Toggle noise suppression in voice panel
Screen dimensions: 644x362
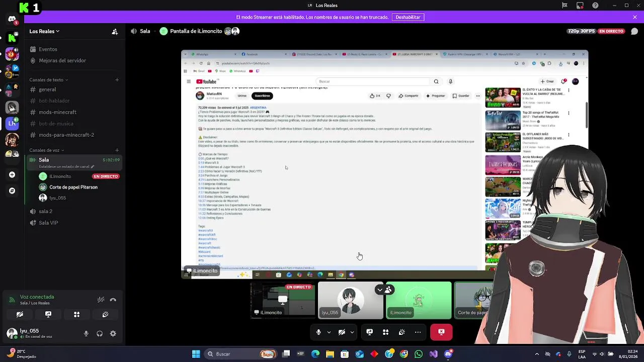101,300
